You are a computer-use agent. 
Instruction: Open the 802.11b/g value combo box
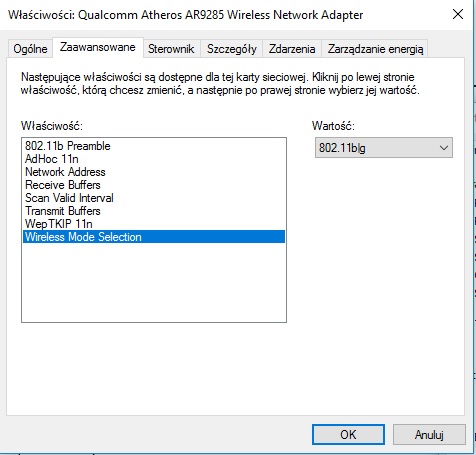[x=384, y=148]
